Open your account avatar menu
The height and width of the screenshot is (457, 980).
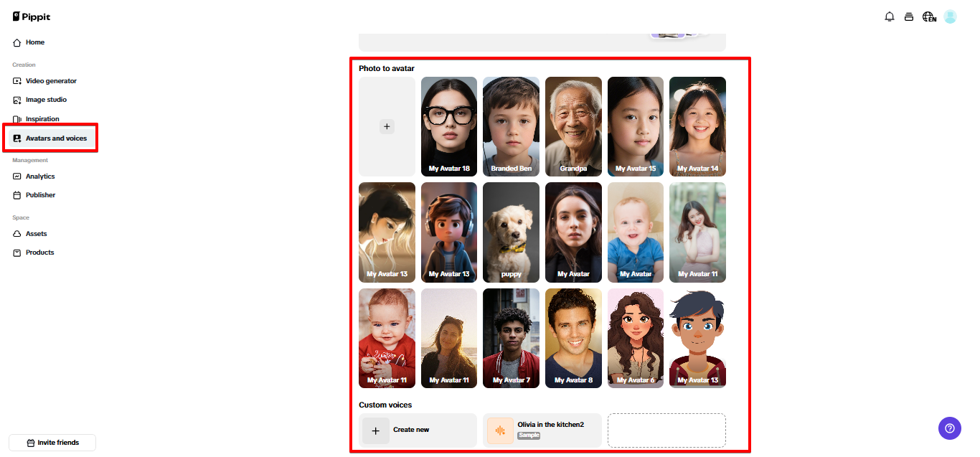pyautogui.click(x=950, y=16)
